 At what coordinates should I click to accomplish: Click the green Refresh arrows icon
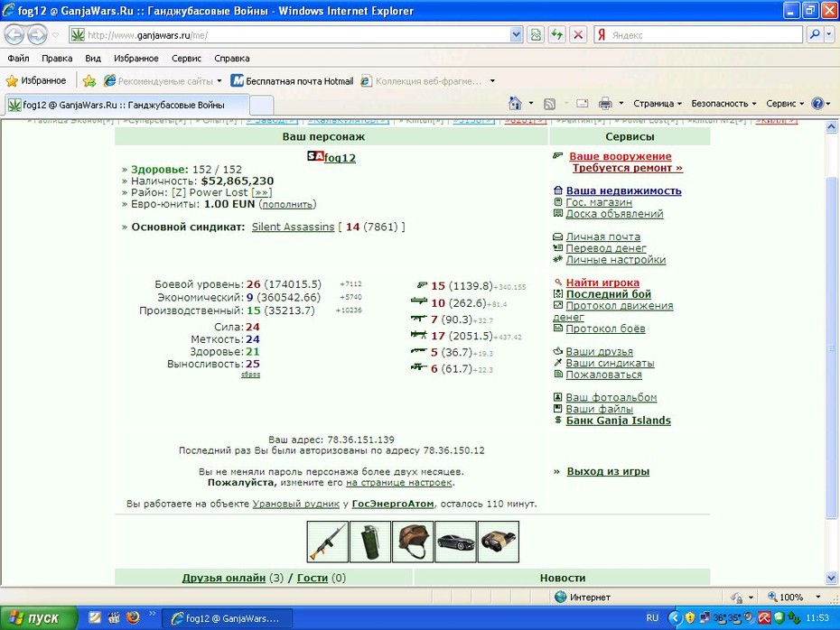pos(557,35)
